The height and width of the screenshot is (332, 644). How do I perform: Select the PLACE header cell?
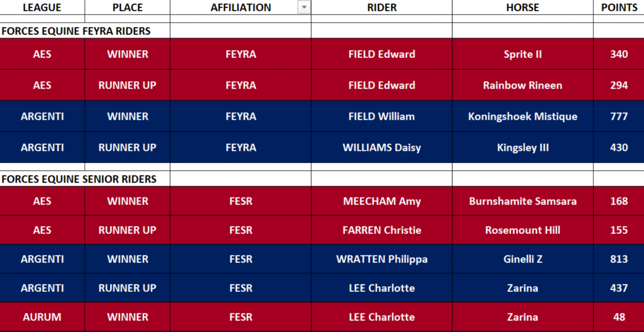click(127, 8)
